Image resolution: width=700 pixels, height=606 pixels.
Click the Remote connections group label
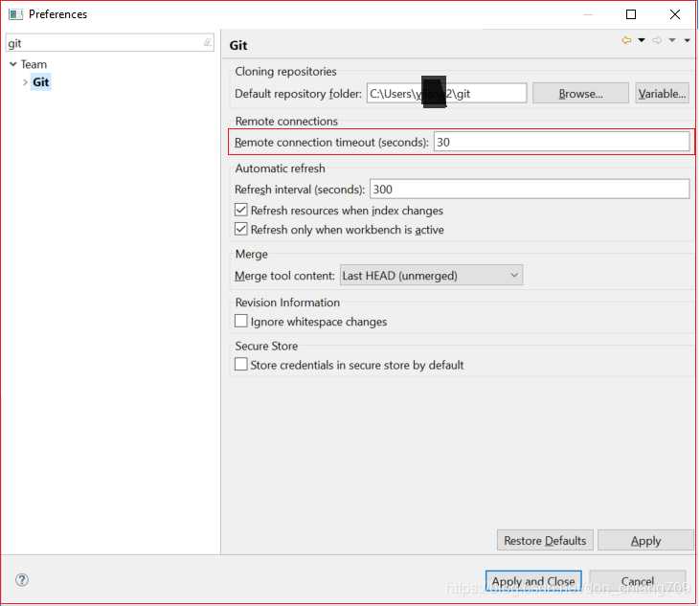pos(286,121)
